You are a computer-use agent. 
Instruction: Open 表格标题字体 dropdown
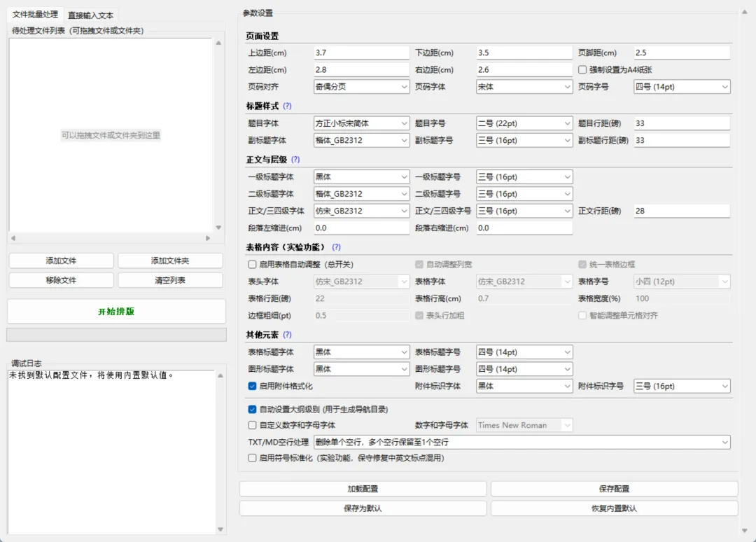point(362,352)
